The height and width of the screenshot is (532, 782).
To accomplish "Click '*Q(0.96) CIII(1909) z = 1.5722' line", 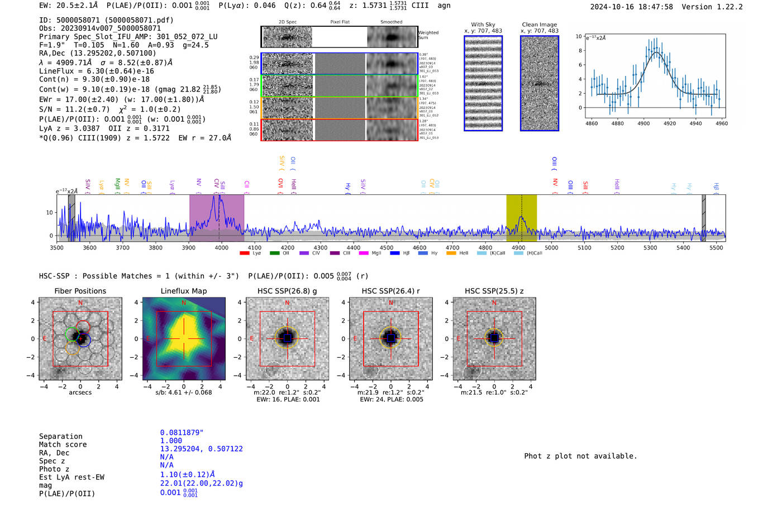I will pos(135,138).
